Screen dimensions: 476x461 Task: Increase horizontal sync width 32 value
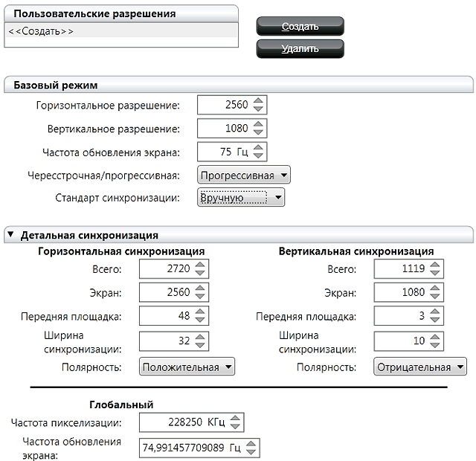[x=201, y=337]
